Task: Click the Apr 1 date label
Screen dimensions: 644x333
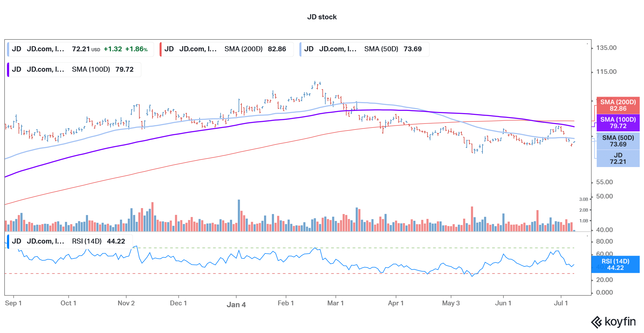Action: [x=396, y=303]
